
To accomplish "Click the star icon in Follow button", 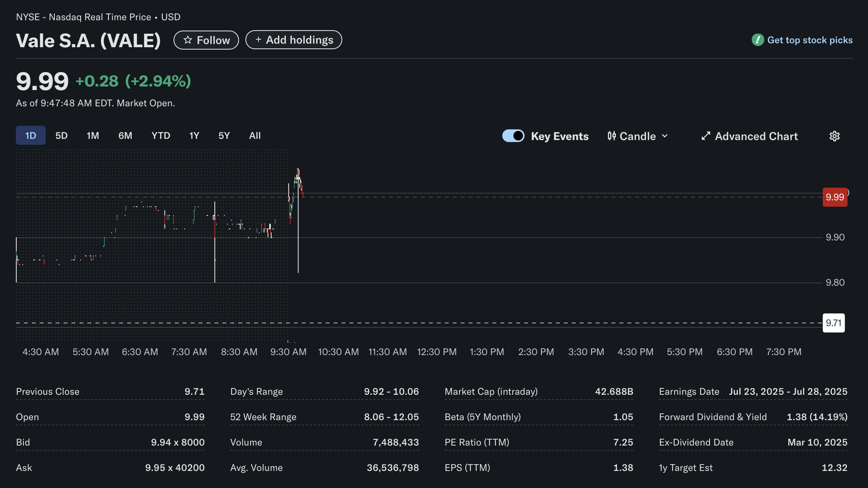I will pyautogui.click(x=188, y=40).
